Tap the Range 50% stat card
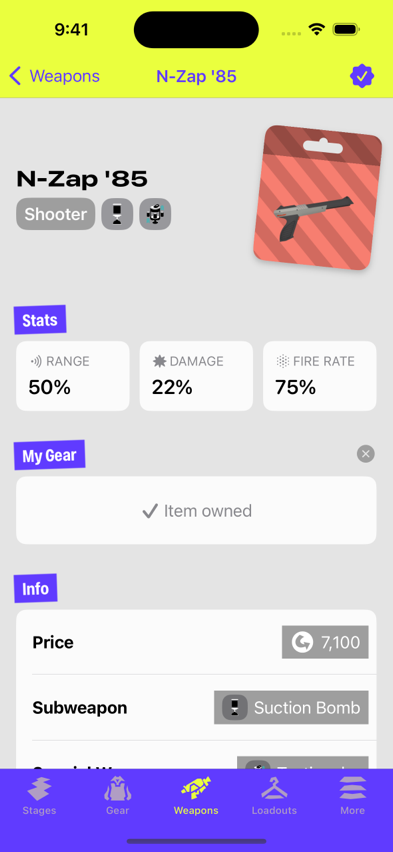This screenshot has width=393, height=852. point(73,376)
